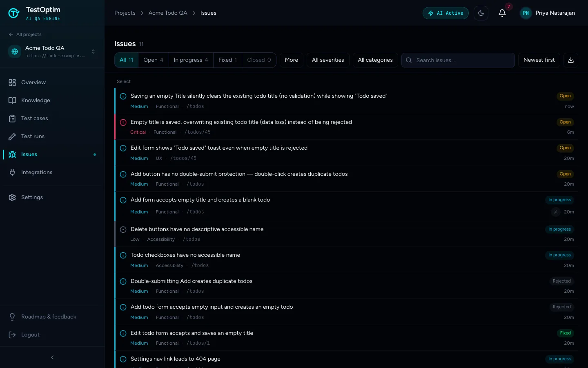Open issue Delete buttons have no descriptive accessible name
This screenshot has width=588, height=368.
click(346, 234)
